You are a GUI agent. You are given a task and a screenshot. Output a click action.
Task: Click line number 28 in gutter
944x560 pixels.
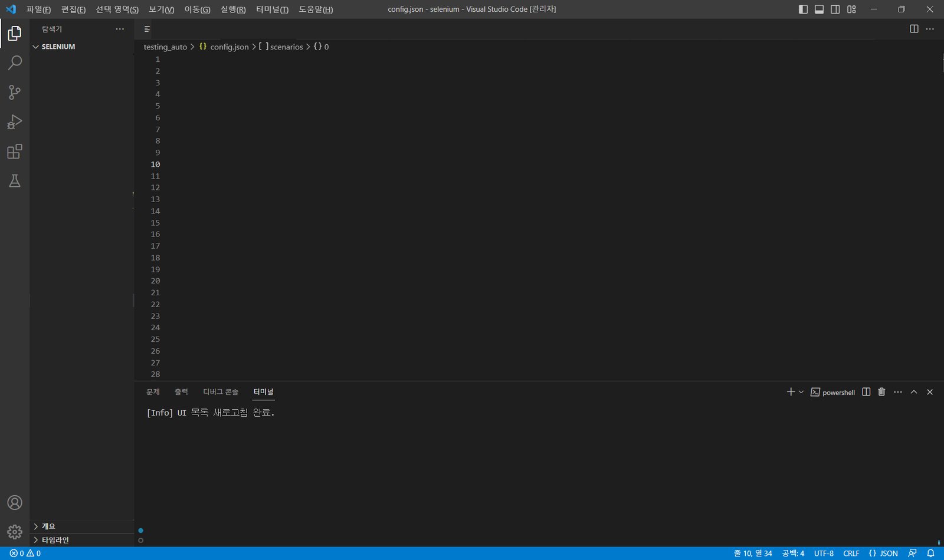tap(155, 374)
